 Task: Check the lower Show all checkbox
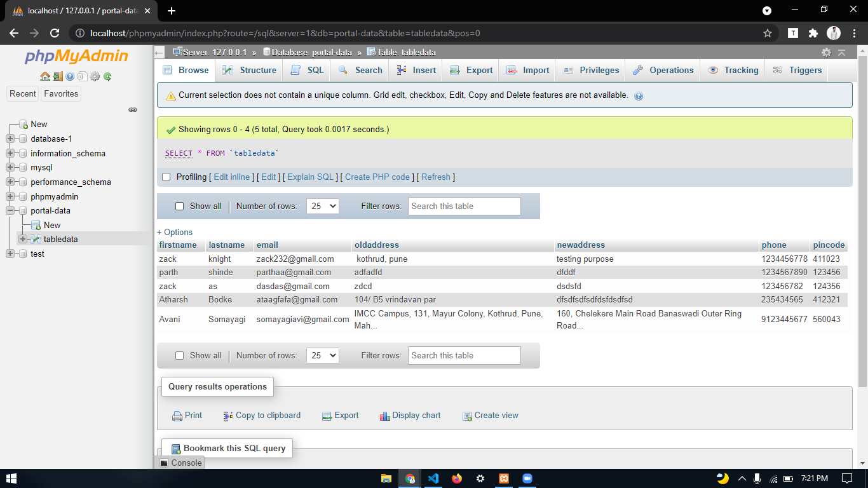tap(179, 356)
